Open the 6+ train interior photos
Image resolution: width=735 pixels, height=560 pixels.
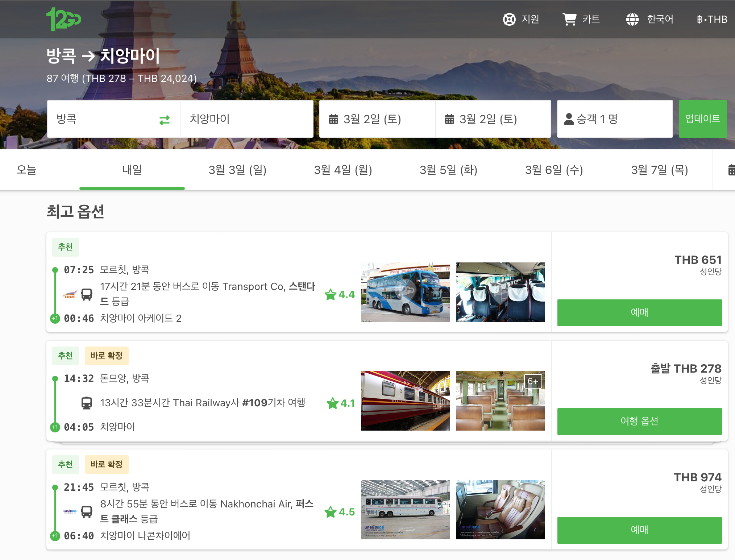(x=501, y=401)
